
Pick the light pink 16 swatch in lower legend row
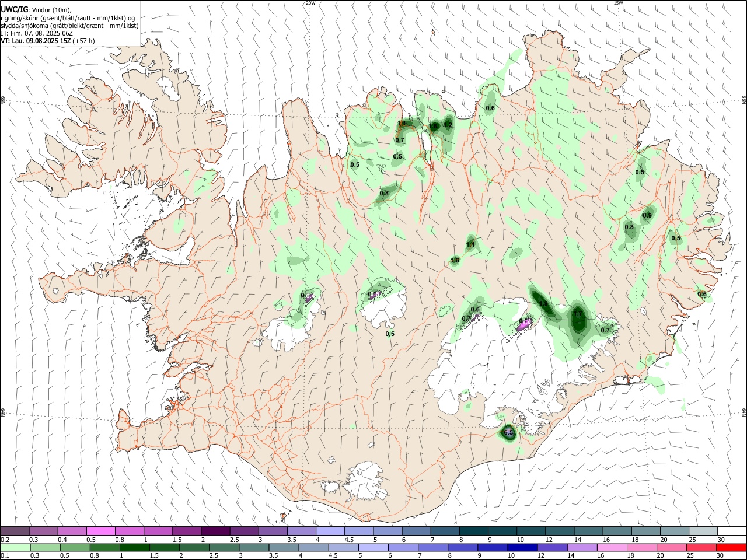(x=611, y=547)
